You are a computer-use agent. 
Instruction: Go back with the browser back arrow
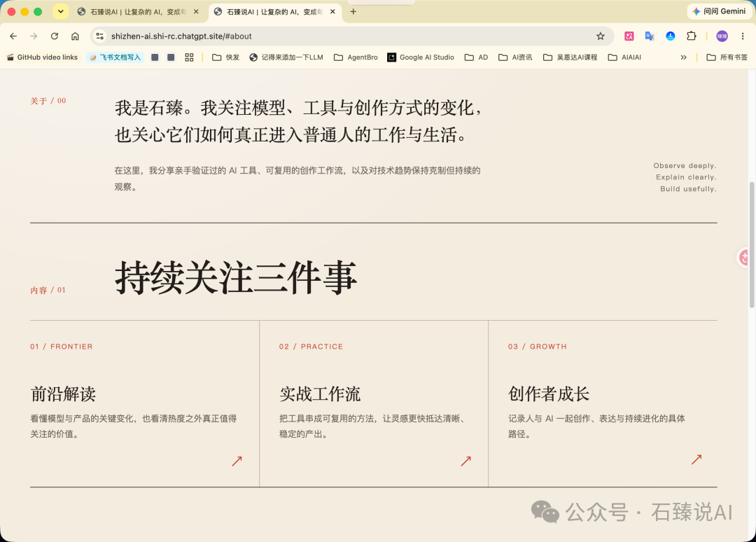point(13,36)
